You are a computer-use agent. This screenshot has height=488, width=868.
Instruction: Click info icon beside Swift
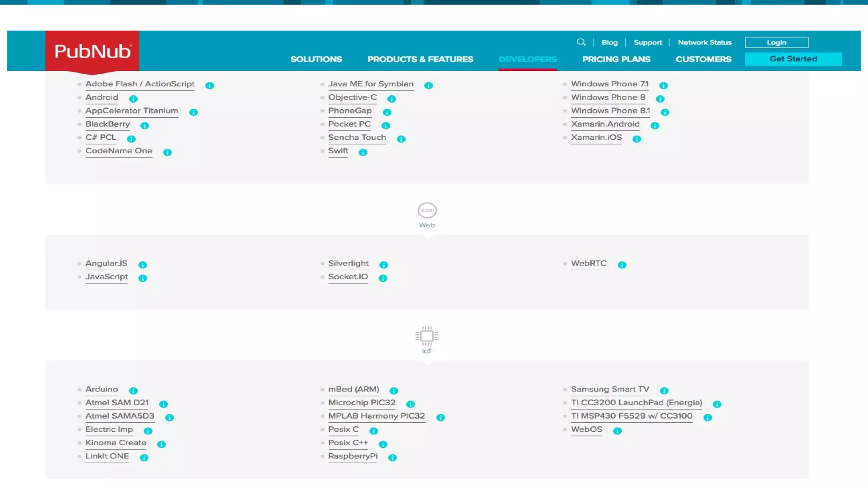(x=363, y=152)
